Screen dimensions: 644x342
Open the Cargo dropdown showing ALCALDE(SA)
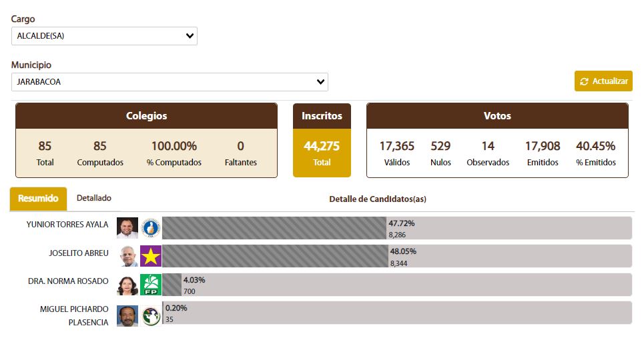(104, 36)
